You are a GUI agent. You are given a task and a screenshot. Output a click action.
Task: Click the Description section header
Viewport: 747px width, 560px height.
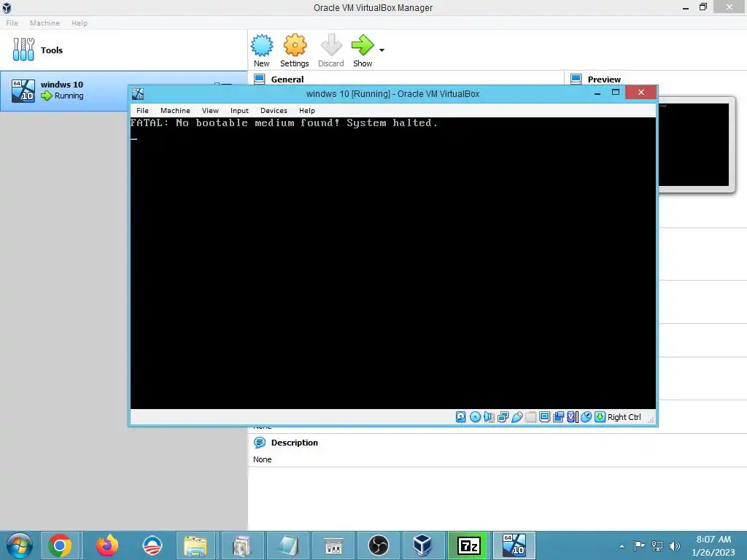click(x=295, y=443)
